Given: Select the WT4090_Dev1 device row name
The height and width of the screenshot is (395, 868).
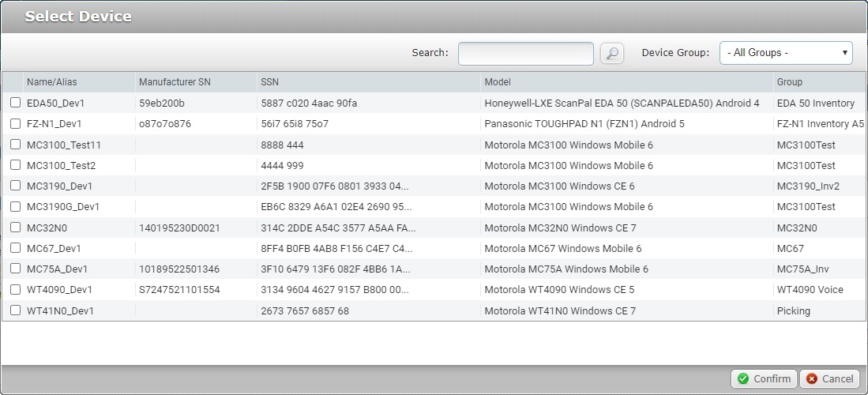Looking at the screenshot, I should (x=59, y=290).
